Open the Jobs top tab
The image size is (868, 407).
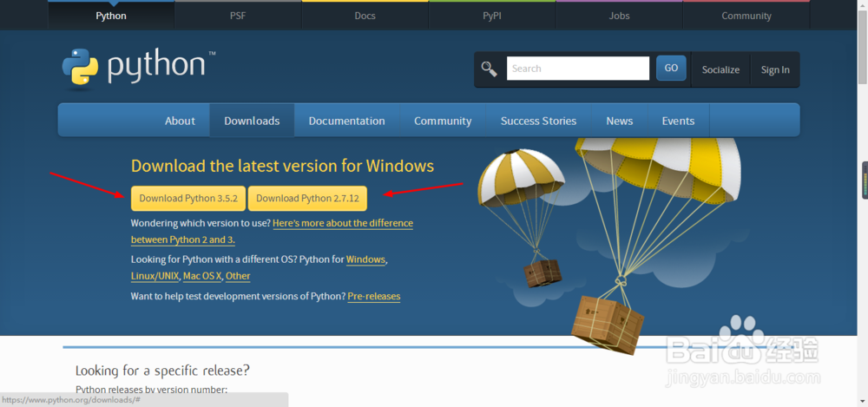click(620, 15)
